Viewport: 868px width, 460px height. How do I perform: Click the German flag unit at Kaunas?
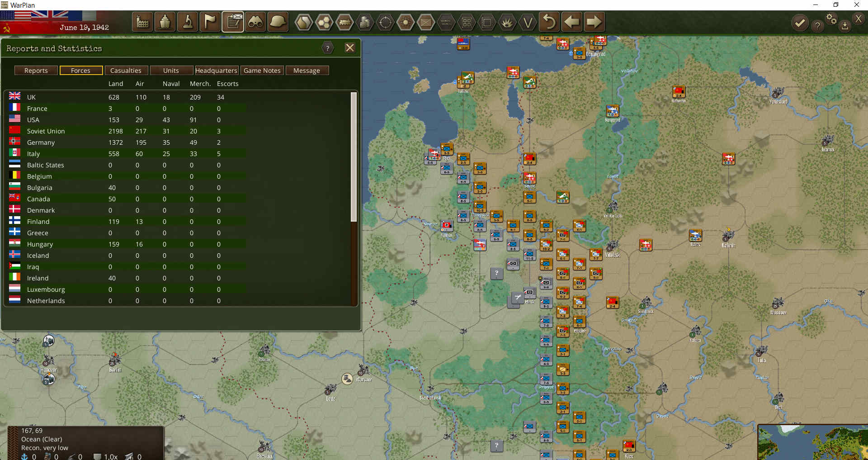(447, 226)
